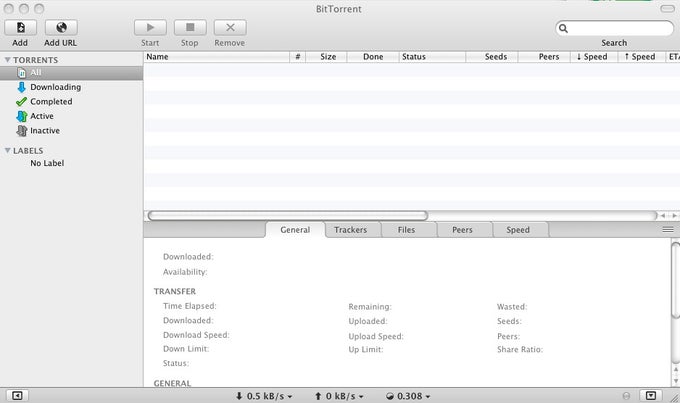This screenshot has height=403, width=680.
Task: Click the magnifier icon in search box
Action: [563, 29]
